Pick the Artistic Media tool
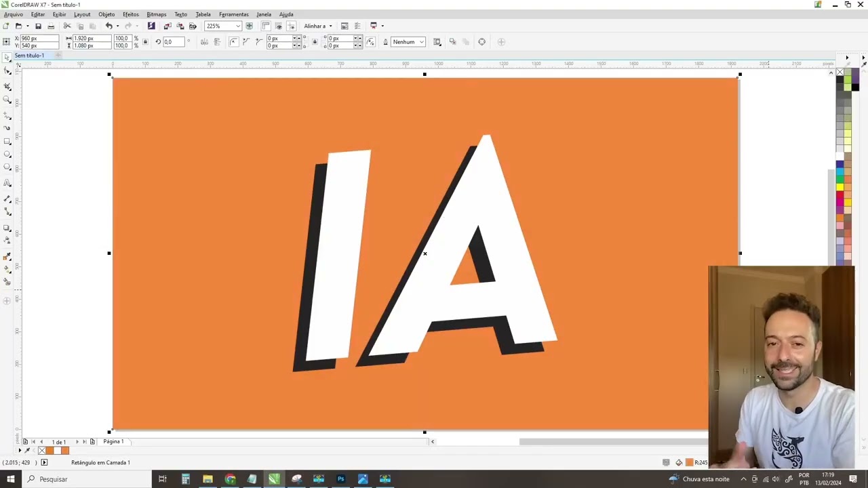 click(7, 127)
